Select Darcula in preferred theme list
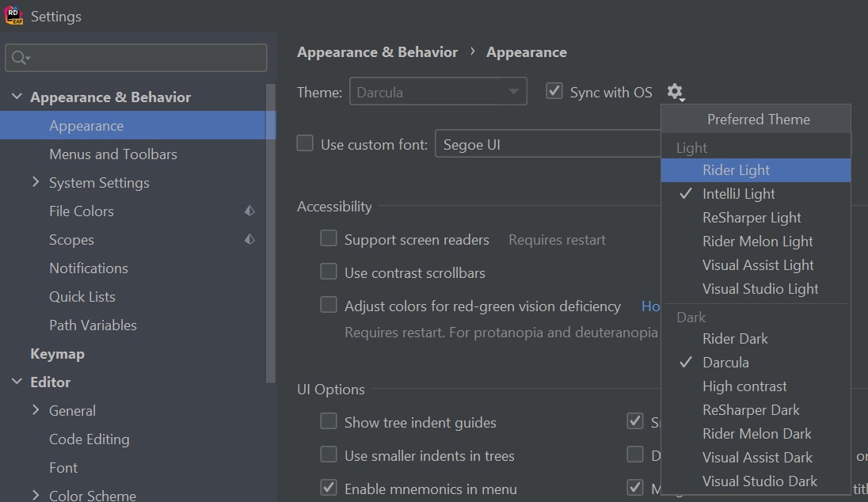 pyautogui.click(x=756, y=363)
